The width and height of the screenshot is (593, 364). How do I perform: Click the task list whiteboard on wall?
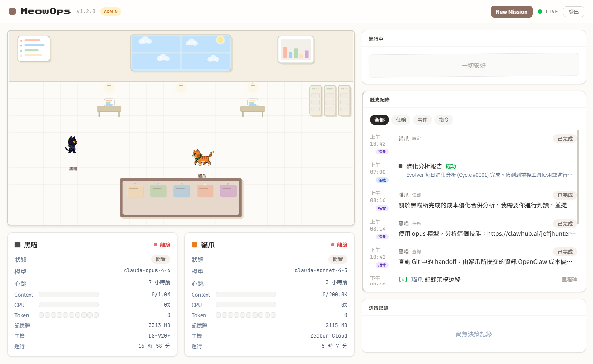(x=34, y=49)
